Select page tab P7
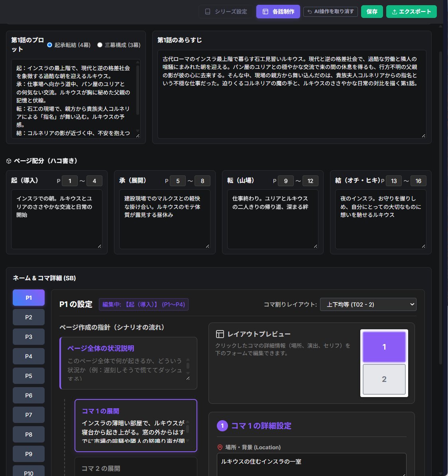The image size is (448, 476). pyautogui.click(x=29, y=415)
